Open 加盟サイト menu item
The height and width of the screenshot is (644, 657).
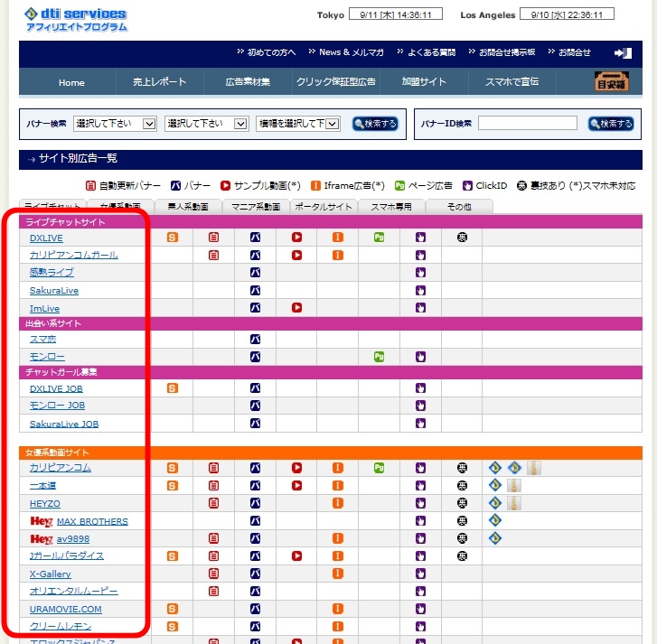(x=424, y=81)
